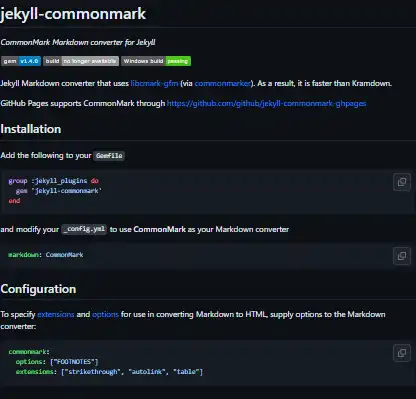Click the red end keyword in code
Viewport: 416px width, 399px height.
click(x=14, y=201)
